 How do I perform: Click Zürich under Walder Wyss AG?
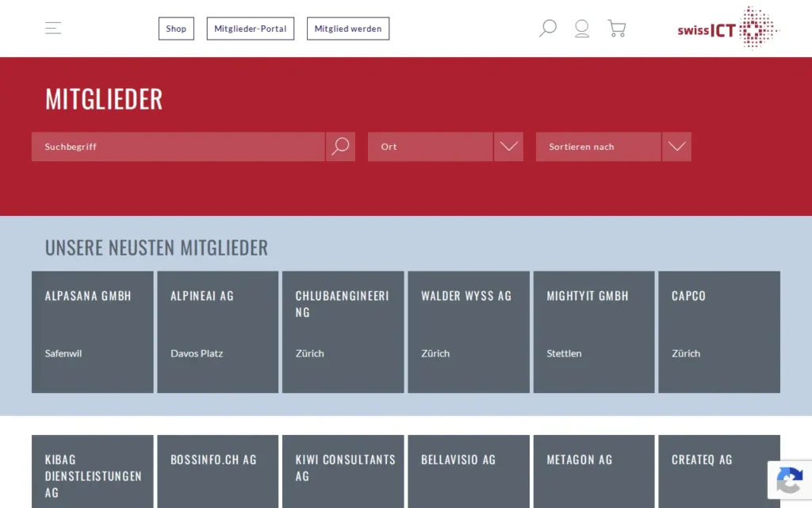pos(435,353)
